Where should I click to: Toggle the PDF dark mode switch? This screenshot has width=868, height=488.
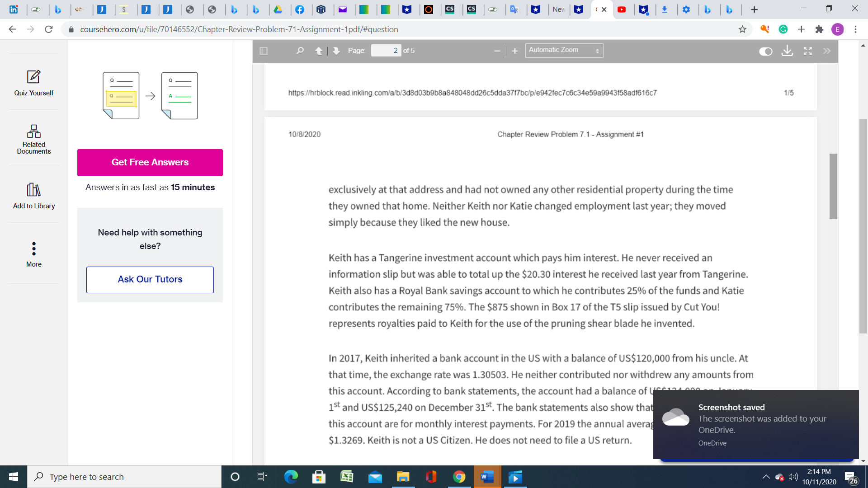point(766,51)
